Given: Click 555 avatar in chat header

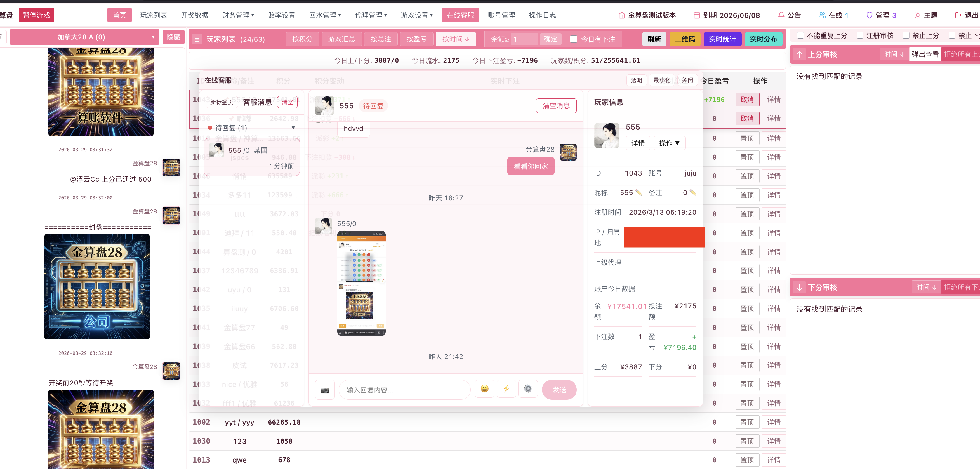Looking at the screenshot, I should (324, 105).
